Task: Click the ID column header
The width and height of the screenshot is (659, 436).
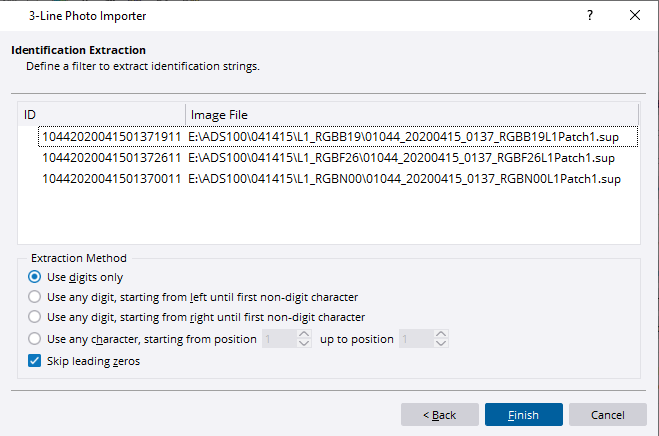Action: (x=102, y=115)
